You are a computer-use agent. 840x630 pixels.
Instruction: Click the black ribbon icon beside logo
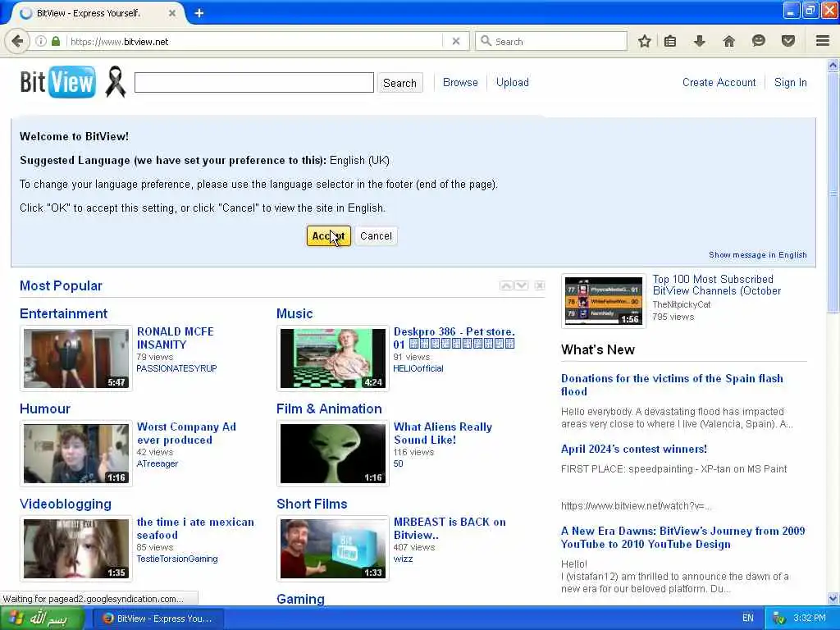tap(115, 82)
